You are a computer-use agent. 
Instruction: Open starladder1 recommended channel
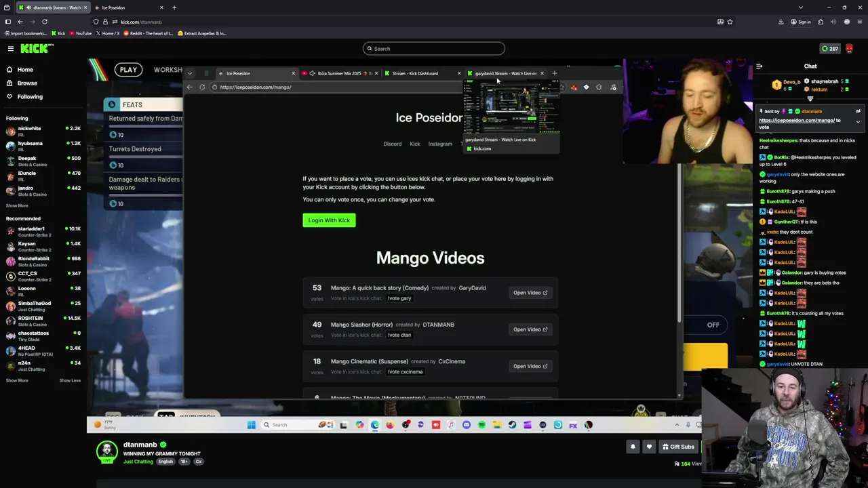point(43,231)
